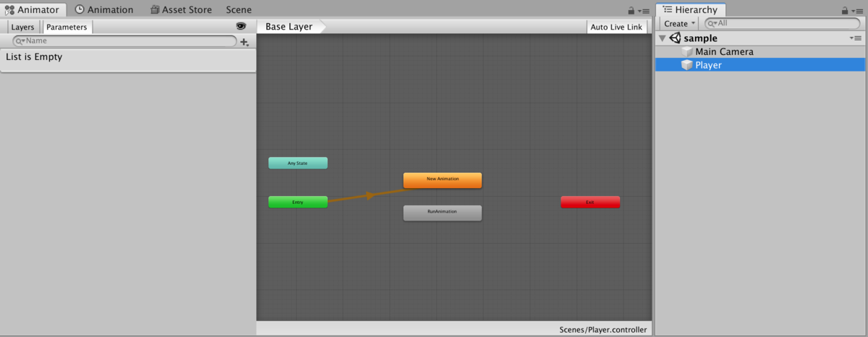Click the cube icon of Player
868x337 pixels.
tap(687, 65)
